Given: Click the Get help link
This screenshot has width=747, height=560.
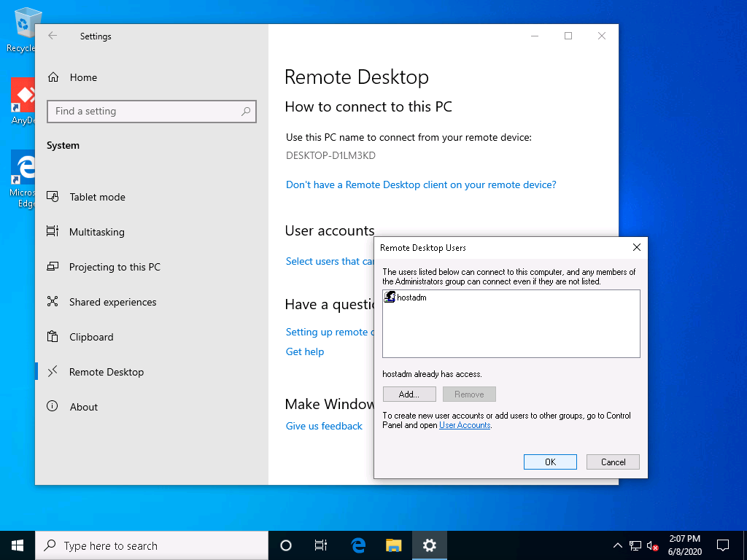Looking at the screenshot, I should [x=305, y=351].
